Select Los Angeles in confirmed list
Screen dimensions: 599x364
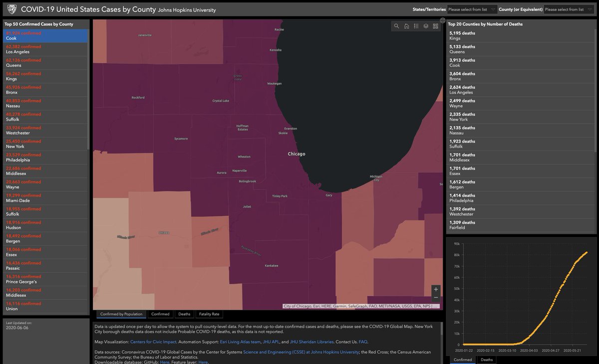click(46, 49)
